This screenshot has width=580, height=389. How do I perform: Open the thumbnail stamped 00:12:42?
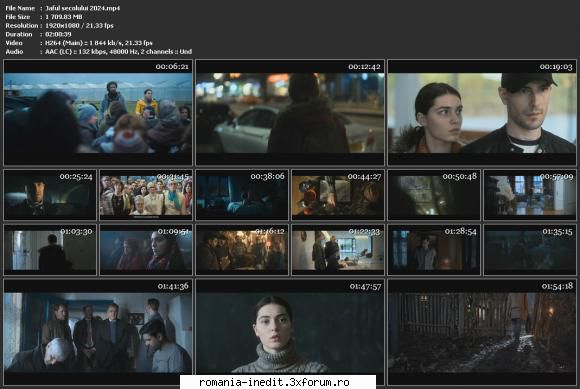(290, 112)
